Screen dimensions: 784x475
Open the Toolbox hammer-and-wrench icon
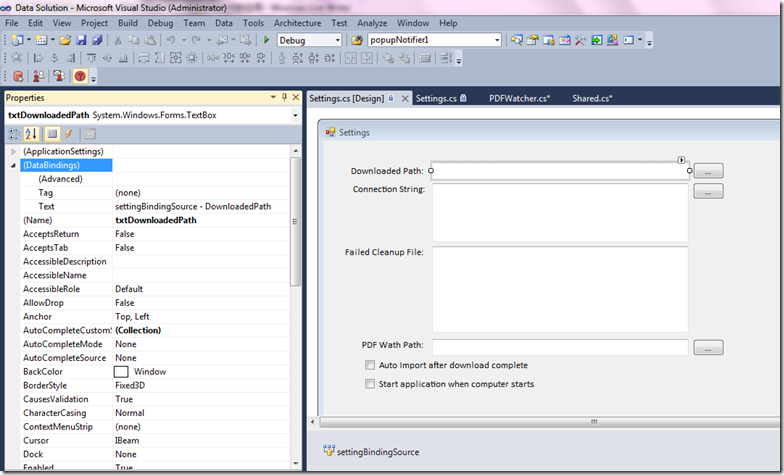tap(580, 40)
